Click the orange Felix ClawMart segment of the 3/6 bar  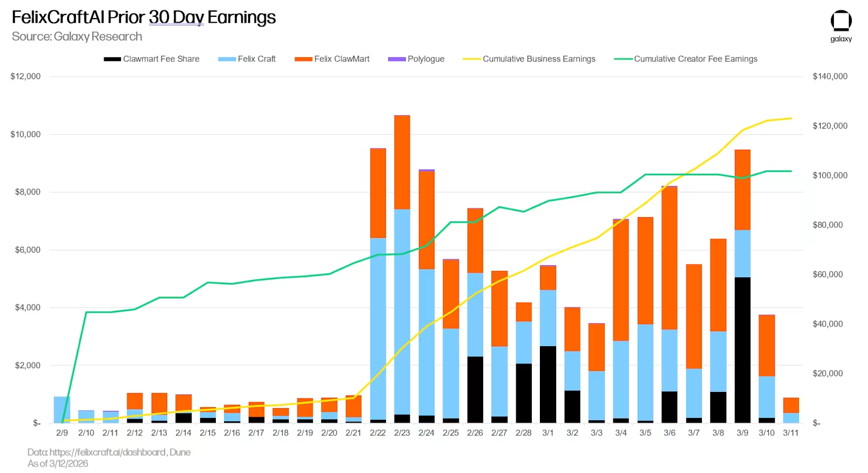coord(670,258)
